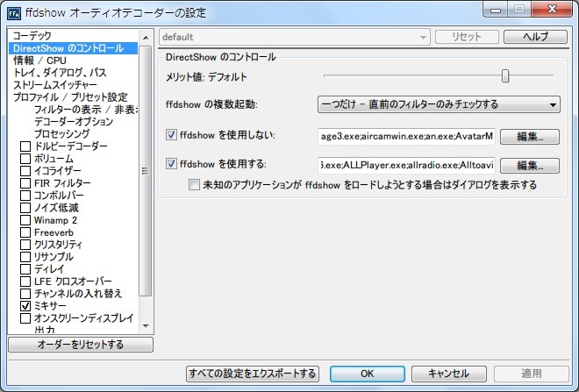Screen dimensions: 579x392
Task: Open the 情報 / CPU page
Action: coord(39,61)
